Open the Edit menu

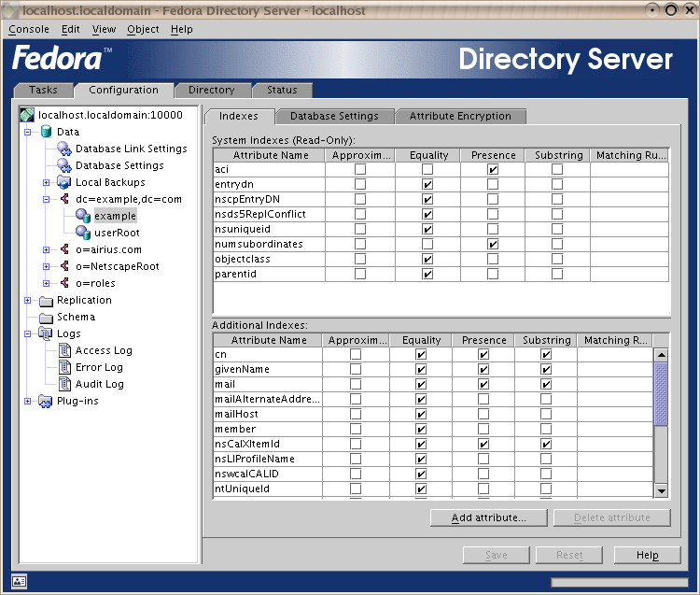(71, 29)
